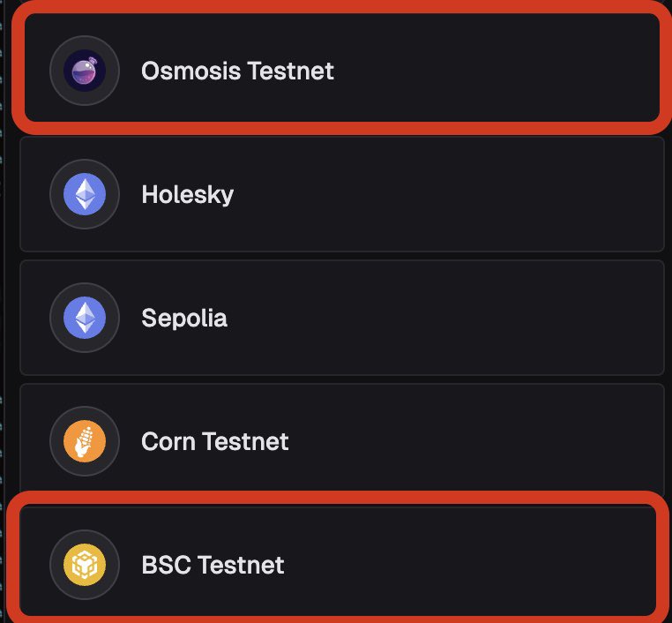Click the Sepolia Ethereum diamond icon
This screenshot has height=623, width=672.
[x=85, y=318]
